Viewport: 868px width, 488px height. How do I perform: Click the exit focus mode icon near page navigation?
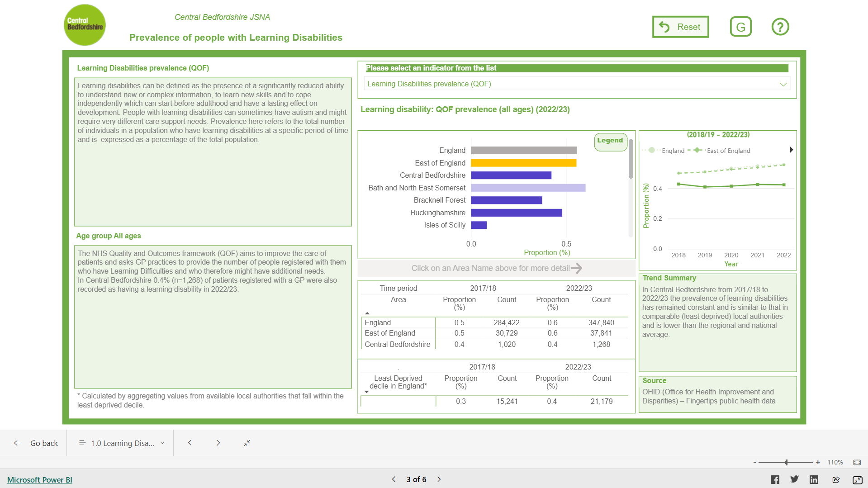point(247,443)
